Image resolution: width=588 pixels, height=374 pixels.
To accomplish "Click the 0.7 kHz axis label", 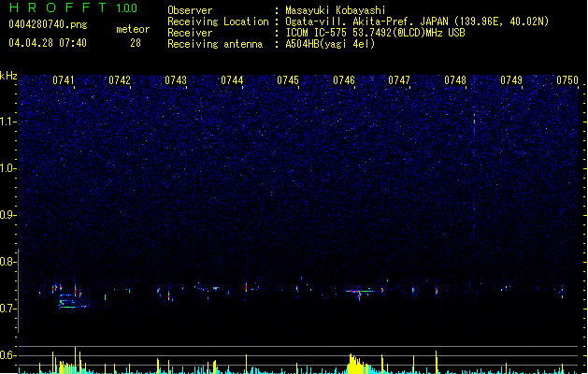I will pos(7,309).
